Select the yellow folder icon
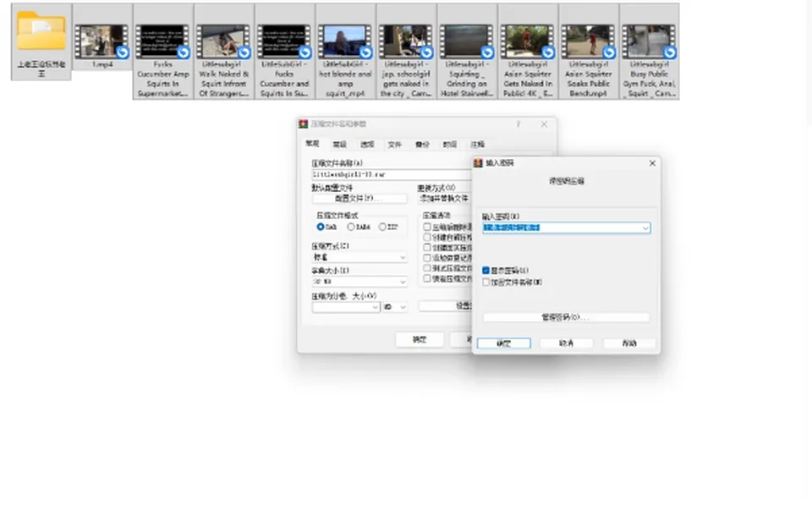 [41, 32]
